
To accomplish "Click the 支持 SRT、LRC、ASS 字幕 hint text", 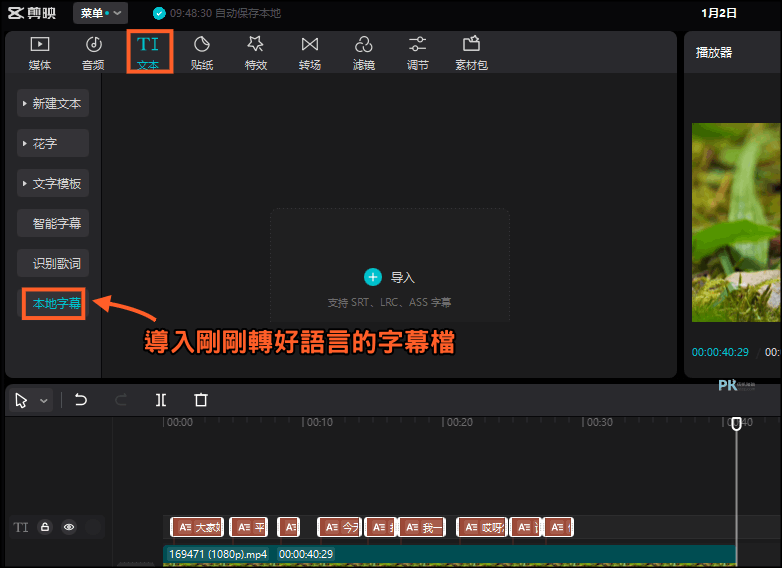I will 390,302.
